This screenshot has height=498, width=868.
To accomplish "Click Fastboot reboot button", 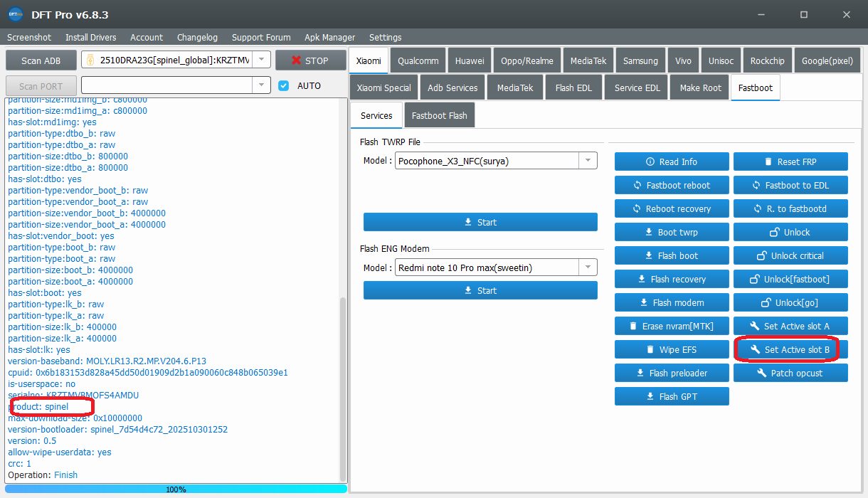I will click(672, 185).
